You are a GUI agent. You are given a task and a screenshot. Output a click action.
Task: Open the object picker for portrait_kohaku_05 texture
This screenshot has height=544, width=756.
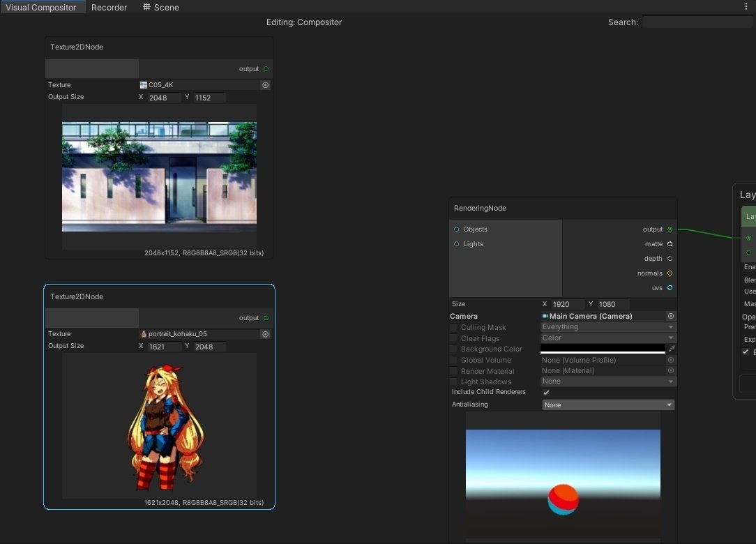click(x=265, y=334)
